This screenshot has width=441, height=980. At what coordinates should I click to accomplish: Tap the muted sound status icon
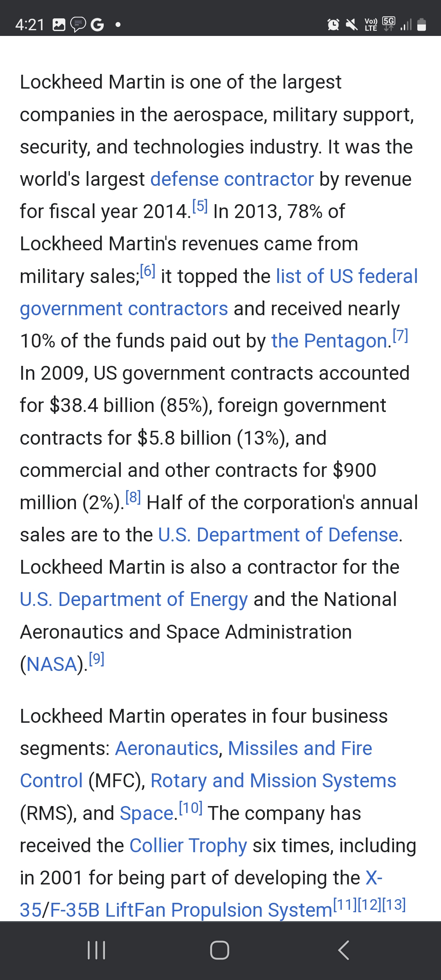pyautogui.click(x=351, y=25)
